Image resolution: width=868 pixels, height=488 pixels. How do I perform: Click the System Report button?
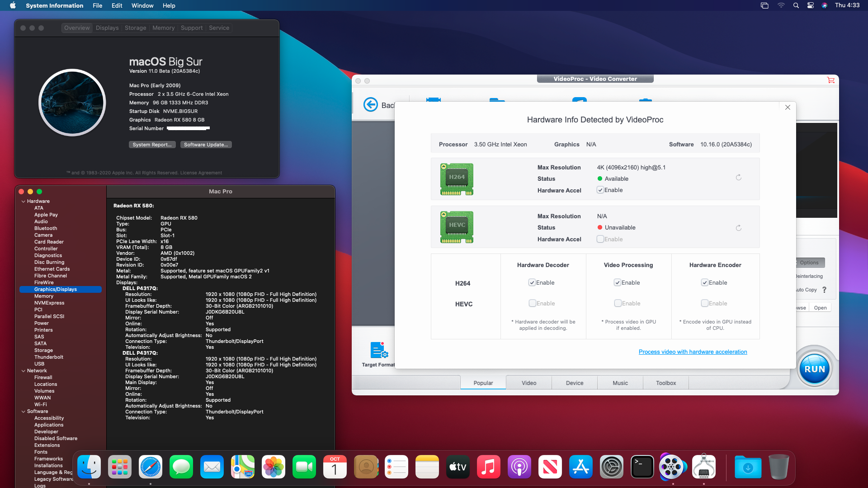click(x=152, y=145)
